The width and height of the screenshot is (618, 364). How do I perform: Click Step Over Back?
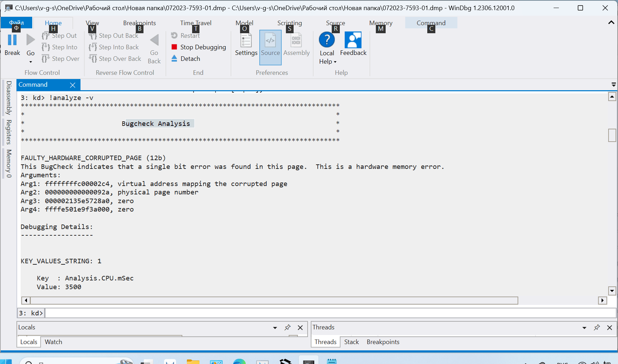(x=115, y=59)
